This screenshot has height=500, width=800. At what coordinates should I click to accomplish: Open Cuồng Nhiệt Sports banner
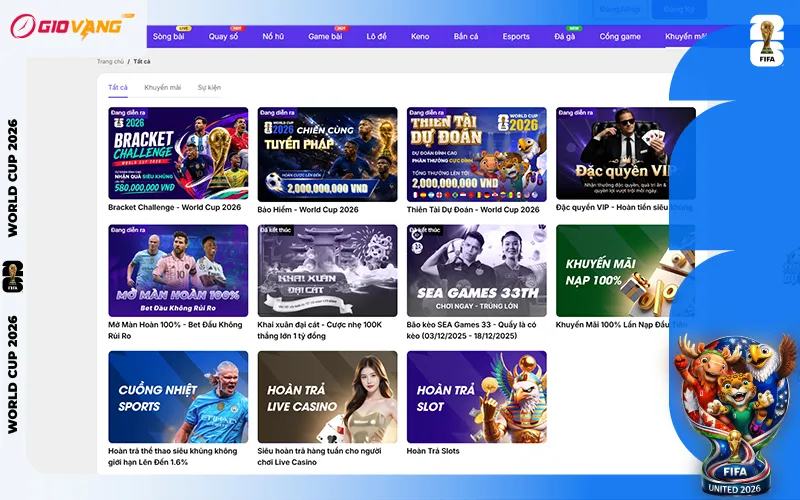pyautogui.click(x=178, y=397)
